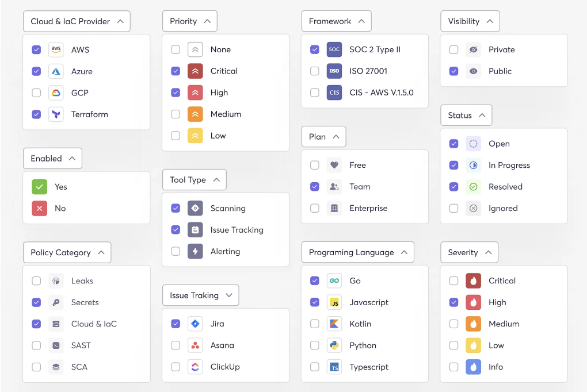Image resolution: width=587 pixels, height=392 pixels.
Task: Click the Critical severity flame icon
Action: pyautogui.click(x=473, y=280)
